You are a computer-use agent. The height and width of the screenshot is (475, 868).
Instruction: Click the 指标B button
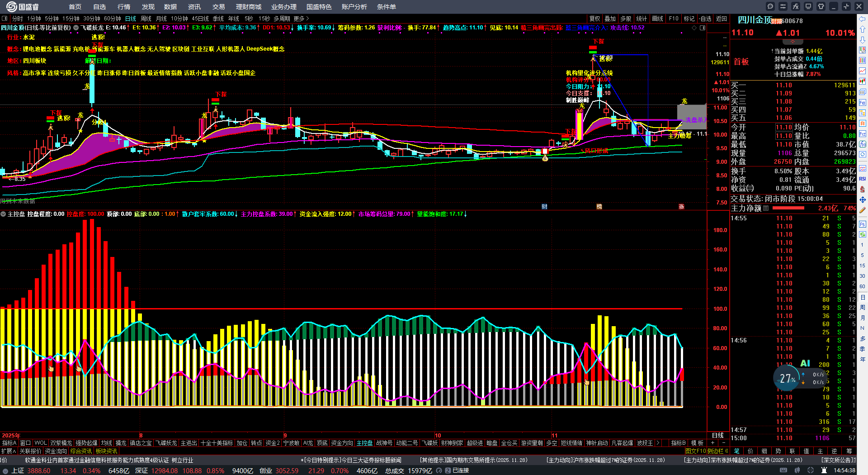678,443
